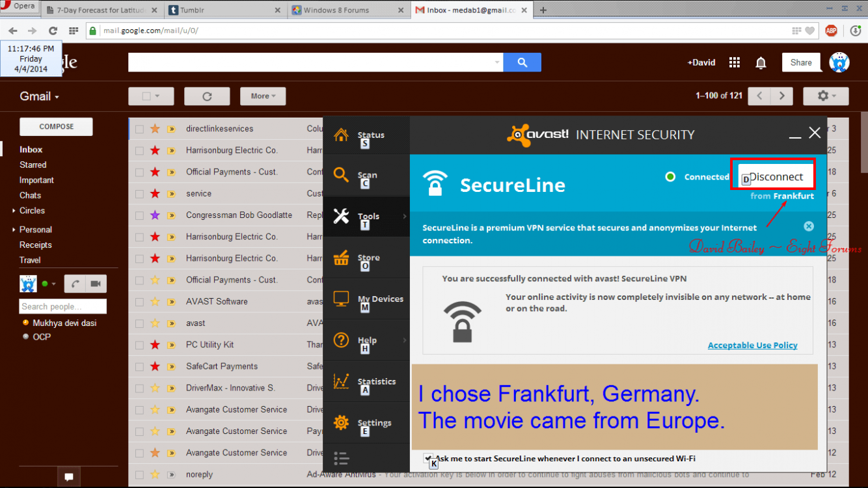Toggle star on SafeCart Payments email
The width and height of the screenshot is (868, 488).
click(x=155, y=366)
